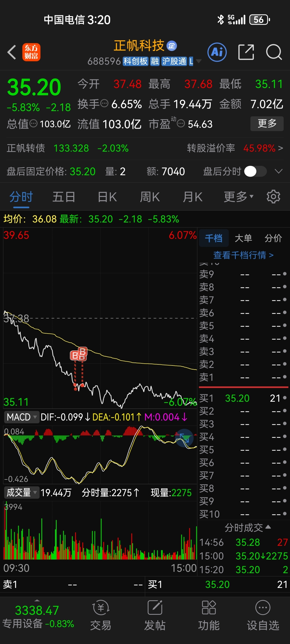290x644 pixels.
Task: Open the search magnifier icon
Action: 274,52
